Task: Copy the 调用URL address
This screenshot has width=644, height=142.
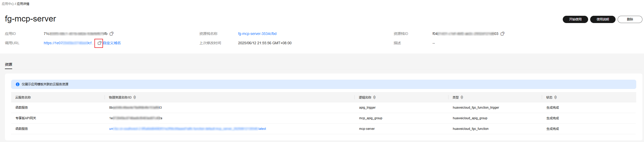Action: coord(99,43)
